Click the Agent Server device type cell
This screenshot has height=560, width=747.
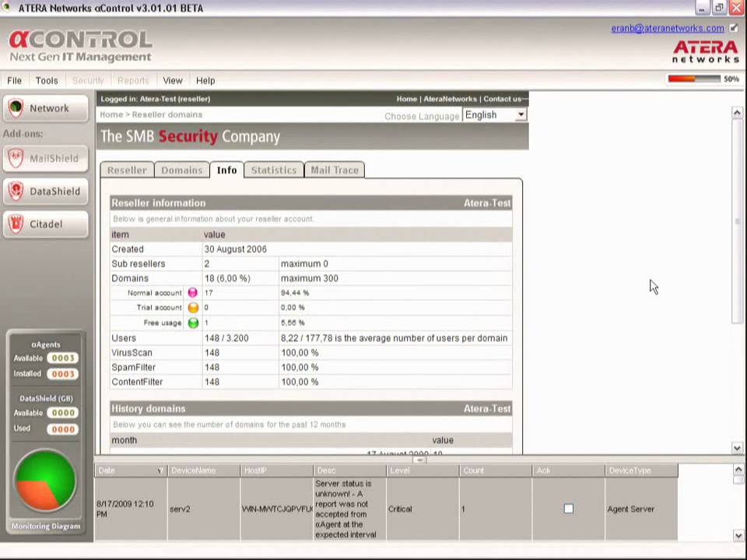tap(641, 509)
